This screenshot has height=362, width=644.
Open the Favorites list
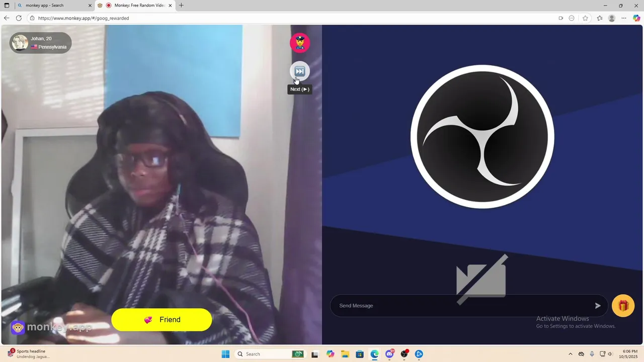coord(600,18)
